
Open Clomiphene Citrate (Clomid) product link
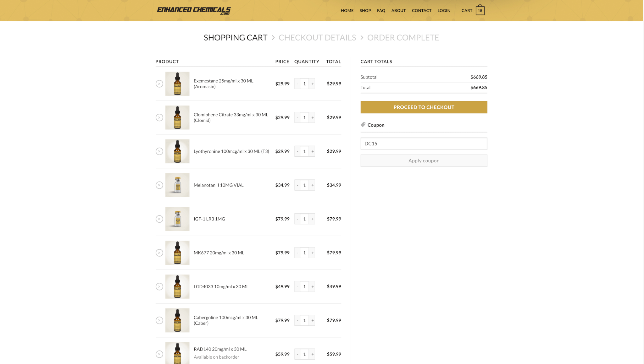coord(231,117)
